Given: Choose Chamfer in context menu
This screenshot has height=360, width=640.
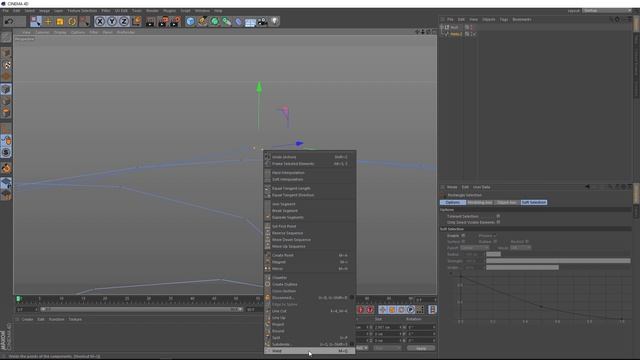Looking at the screenshot, I should [309, 278].
